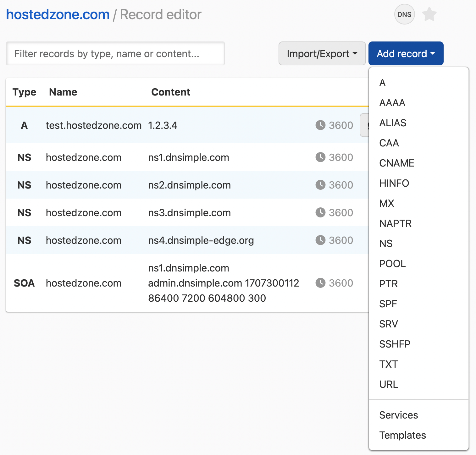This screenshot has width=476, height=455.
Task: Select ALIAS from the record list
Action: tap(393, 123)
